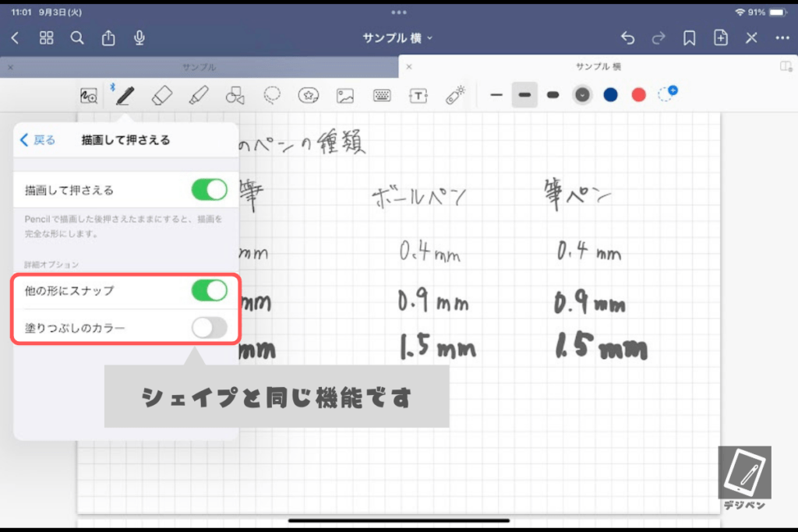Tap the X icon beside add page
Image resolution: width=798 pixels, height=532 pixels.
click(x=752, y=37)
